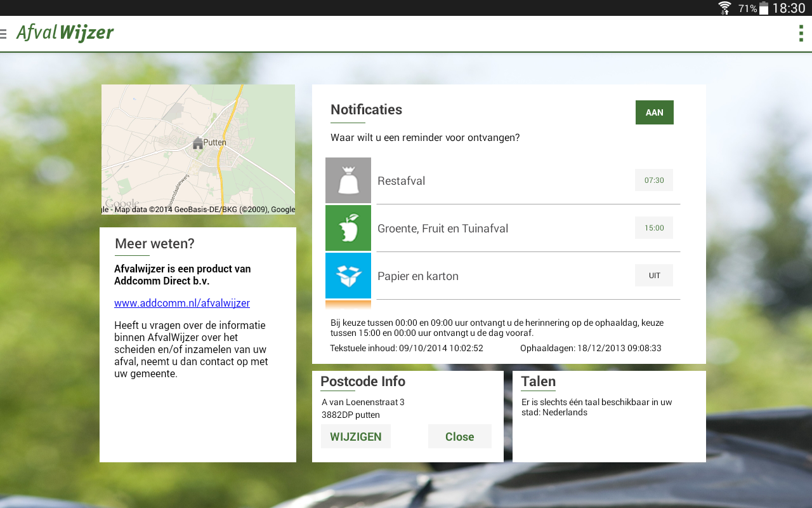
Task: Tap the Restafval garbage bag icon
Action: 348,180
